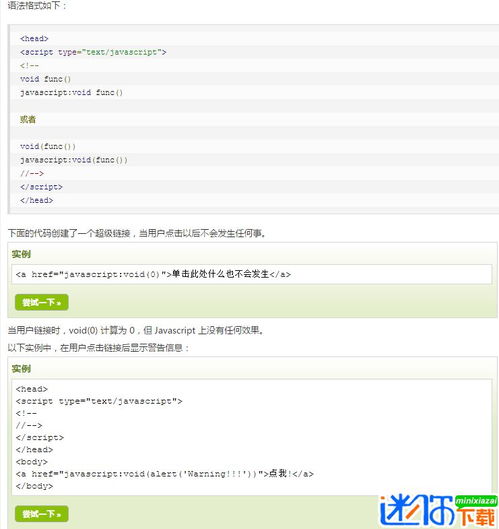Click the code line <a href="javascript:void(0)">

153,274
